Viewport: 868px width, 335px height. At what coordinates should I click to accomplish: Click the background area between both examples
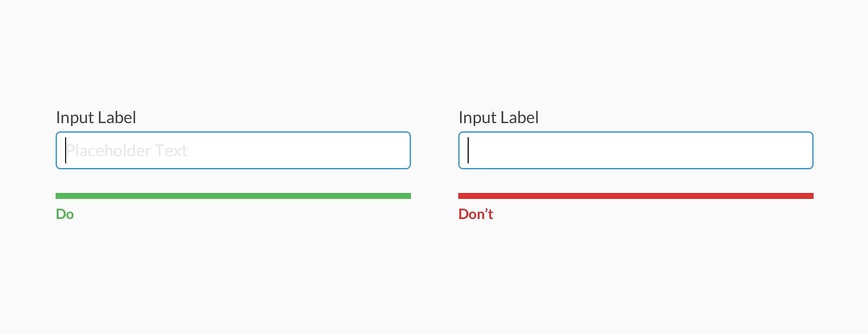pyautogui.click(x=434, y=163)
